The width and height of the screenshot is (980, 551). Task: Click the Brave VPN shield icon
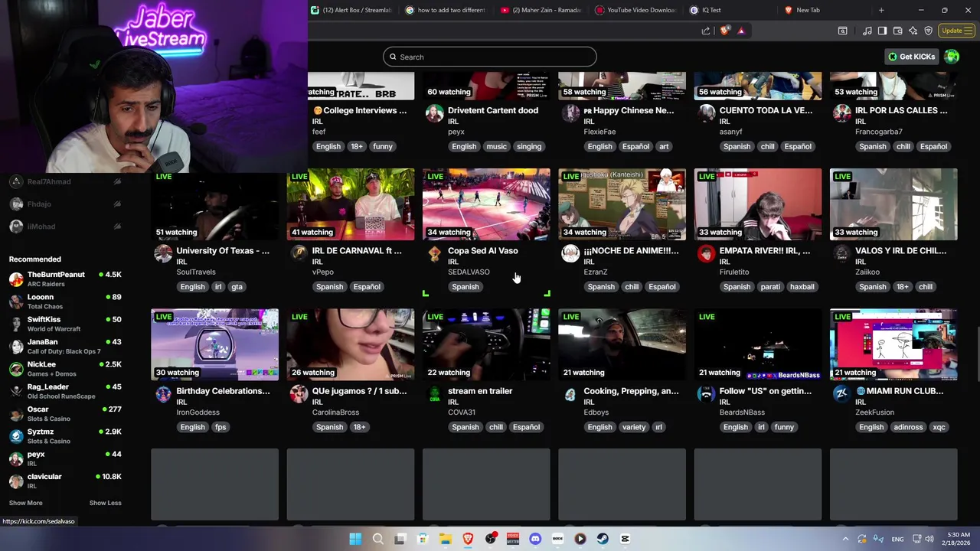(x=928, y=31)
